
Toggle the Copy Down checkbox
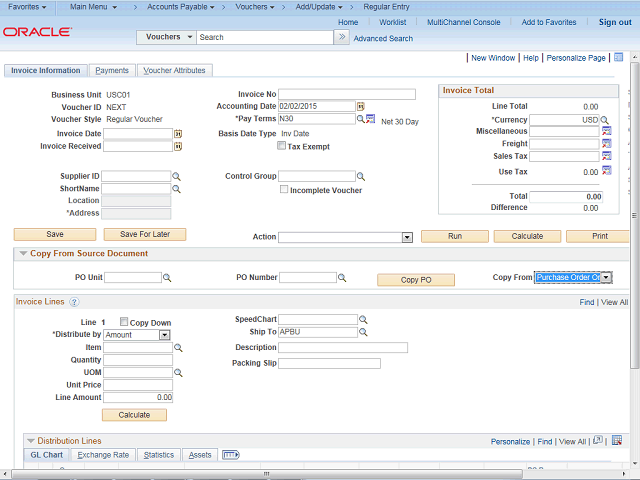point(124,322)
